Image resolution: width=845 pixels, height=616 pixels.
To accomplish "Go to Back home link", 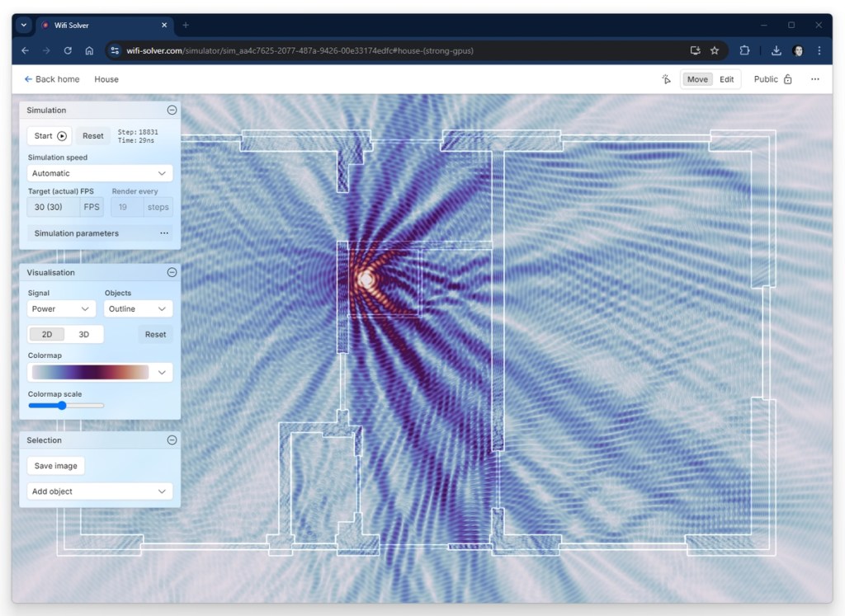I will point(52,79).
